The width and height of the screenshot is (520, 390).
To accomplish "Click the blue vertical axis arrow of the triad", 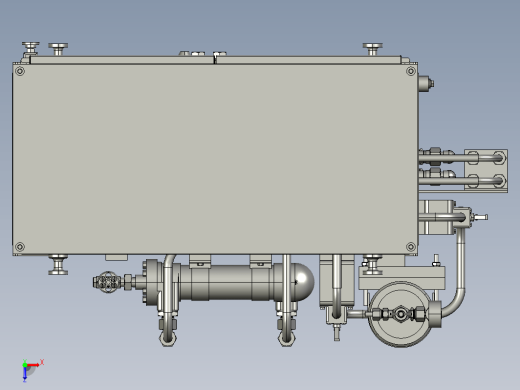I will pos(25,374).
